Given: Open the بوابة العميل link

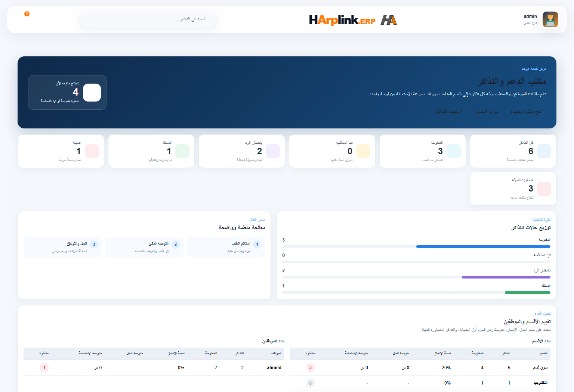Looking at the screenshot, I should coord(487,111).
